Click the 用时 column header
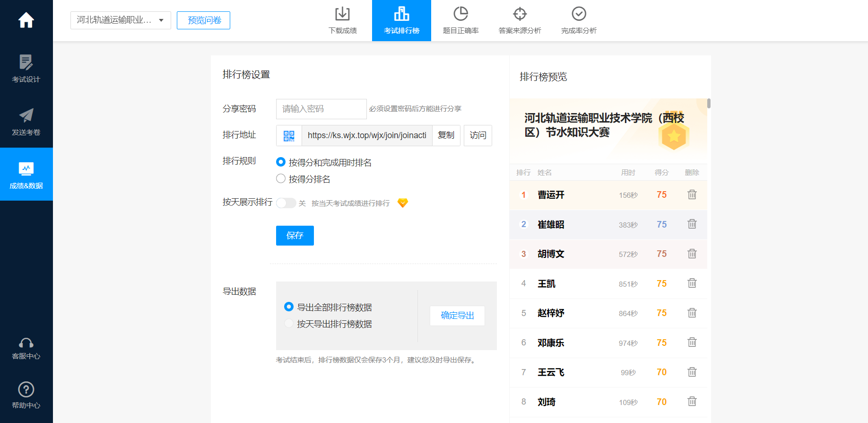Image resolution: width=868 pixels, height=423 pixels. coord(628,173)
